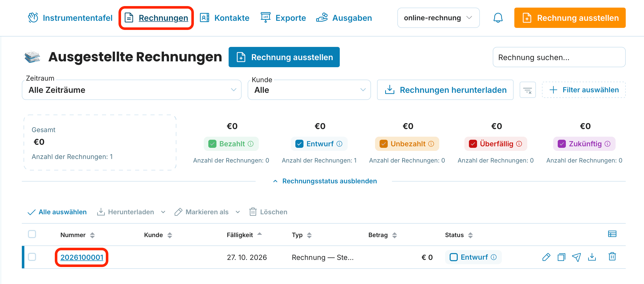Click orange Rechnung ausstellen button
This screenshot has height=284, width=644.
570,18
